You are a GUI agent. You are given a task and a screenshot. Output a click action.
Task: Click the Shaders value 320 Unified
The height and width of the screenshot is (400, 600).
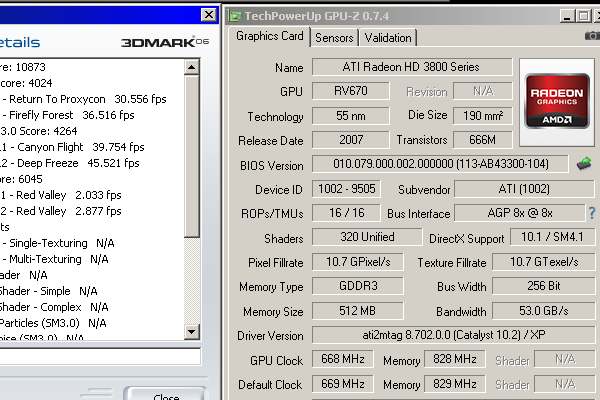(367, 237)
